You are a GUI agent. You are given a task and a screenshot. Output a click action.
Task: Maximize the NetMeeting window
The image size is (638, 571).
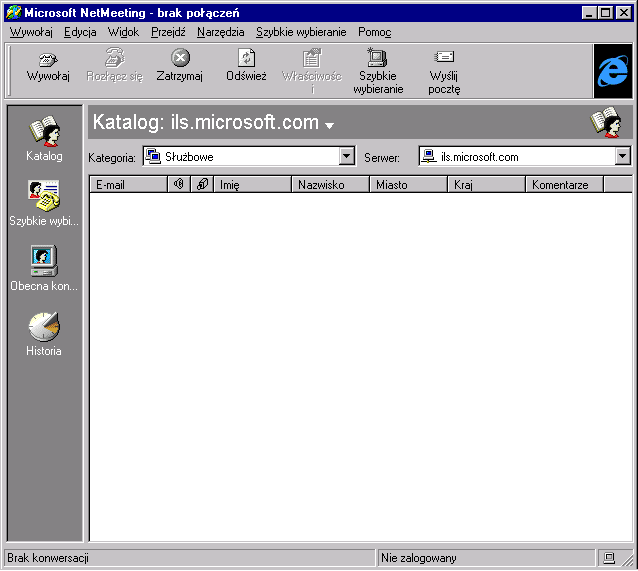coord(605,13)
